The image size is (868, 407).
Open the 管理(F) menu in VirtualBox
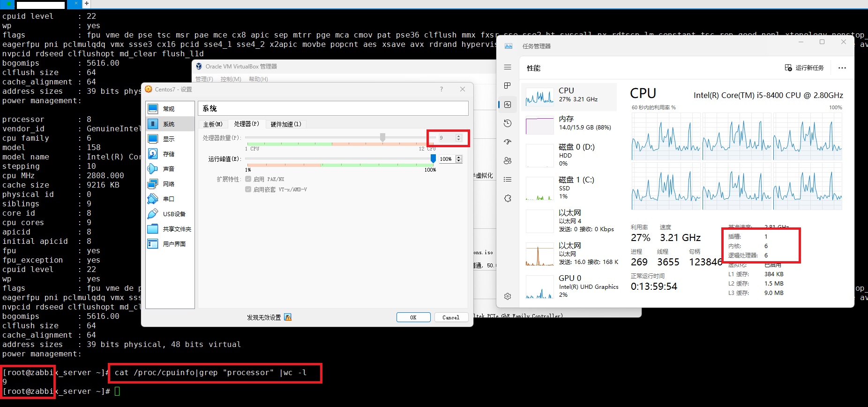204,79
